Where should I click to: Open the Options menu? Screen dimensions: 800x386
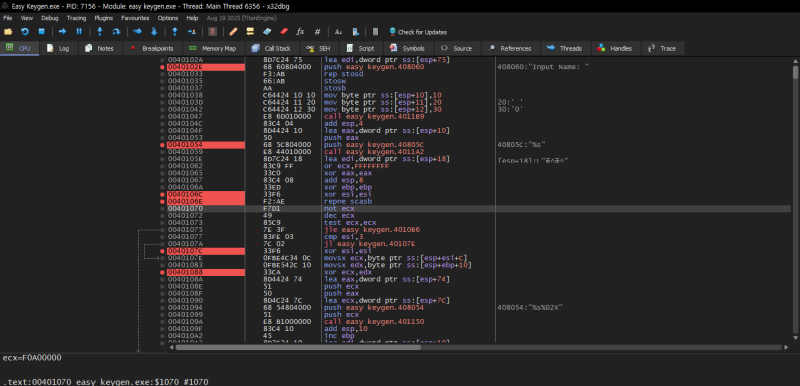[x=168, y=18]
